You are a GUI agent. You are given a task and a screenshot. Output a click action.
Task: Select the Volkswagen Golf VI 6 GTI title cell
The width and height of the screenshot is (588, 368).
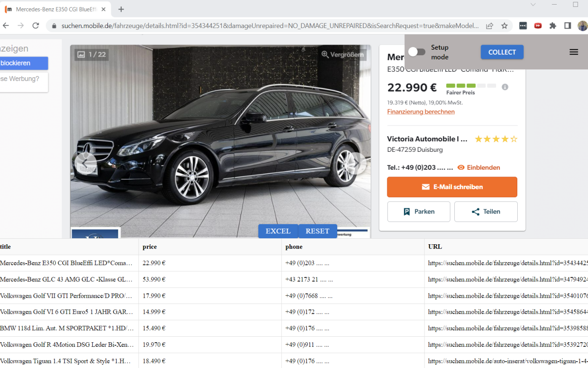pos(69,312)
